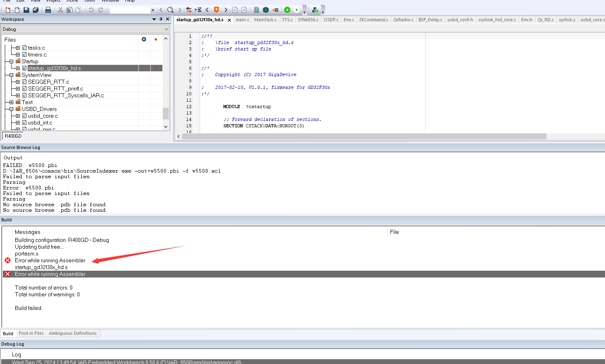The width and height of the screenshot is (605, 364).
Task: Select the highlighted Error while running Assembler row
Action: pyautogui.click(x=304, y=274)
